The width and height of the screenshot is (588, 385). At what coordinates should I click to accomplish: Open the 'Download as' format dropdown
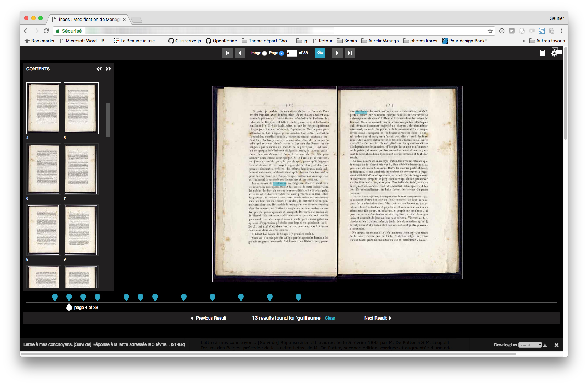click(530, 345)
